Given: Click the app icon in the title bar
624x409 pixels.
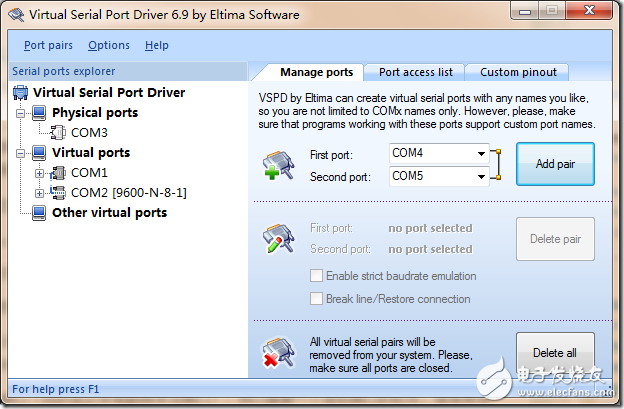Looking at the screenshot, I should (16, 15).
